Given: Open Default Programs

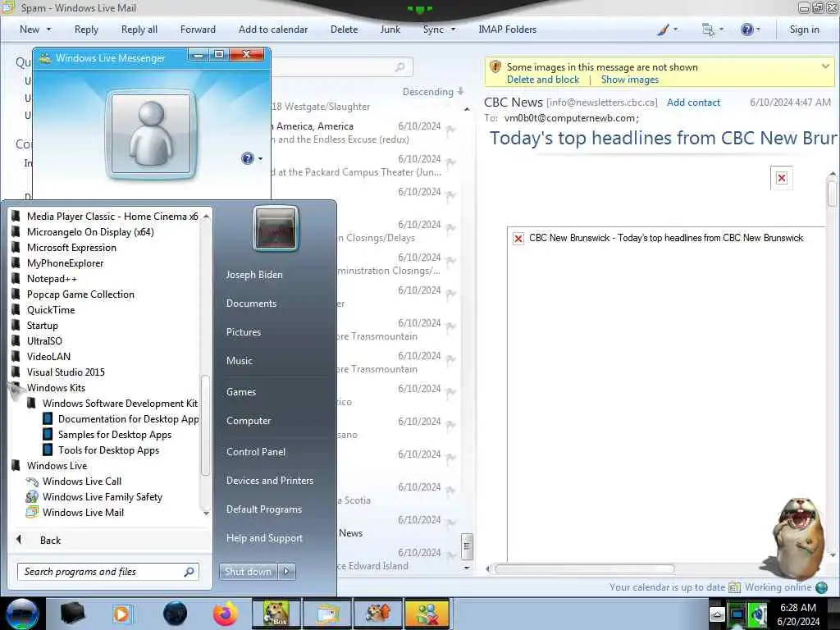Looking at the screenshot, I should click(x=263, y=509).
